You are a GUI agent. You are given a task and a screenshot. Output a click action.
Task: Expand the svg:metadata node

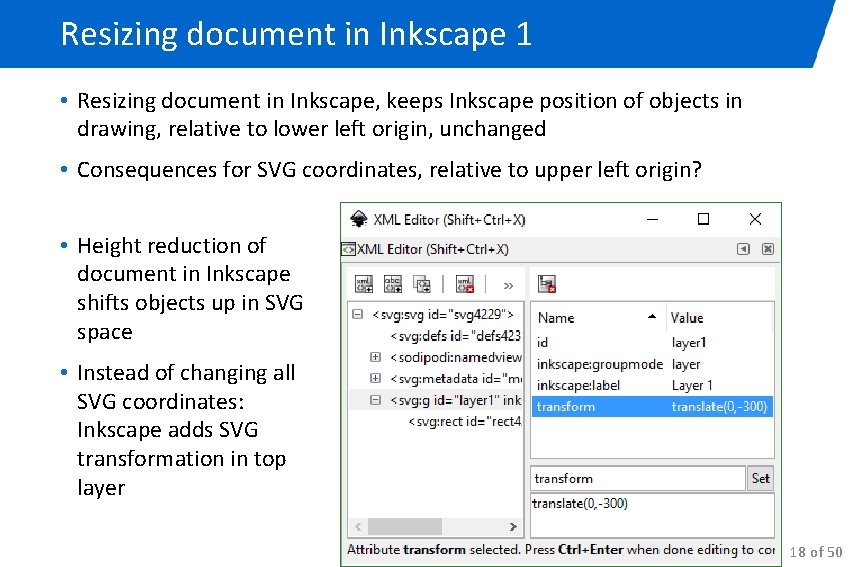click(x=375, y=378)
